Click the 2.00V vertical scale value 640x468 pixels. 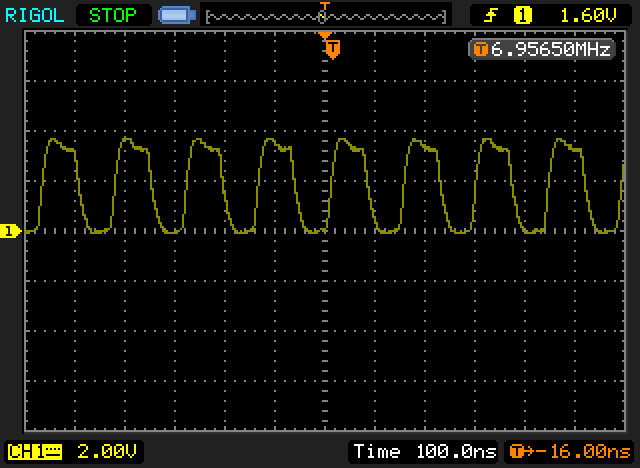pyautogui.click(x=107, y=452)
